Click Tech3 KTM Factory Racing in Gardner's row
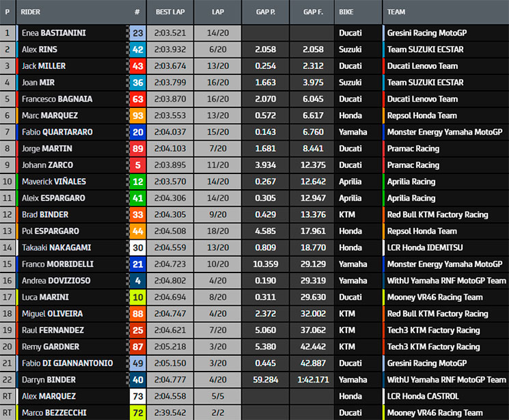Screen dimensions: 509x420 433,347
